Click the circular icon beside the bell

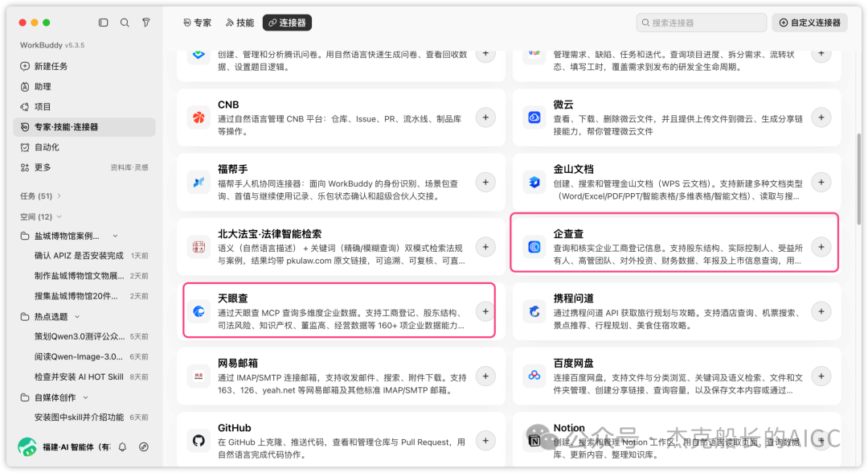(144, 447)
